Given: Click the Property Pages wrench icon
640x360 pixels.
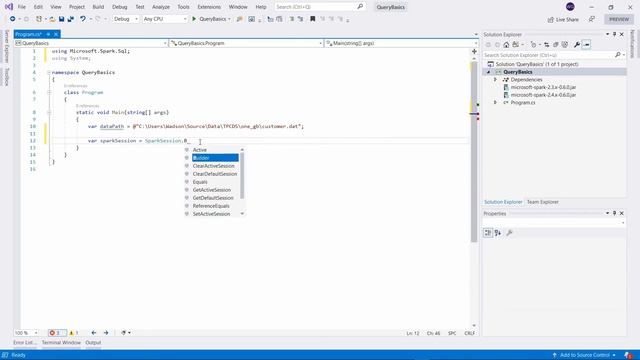Looking at the screenshot, I should (509, 233).
